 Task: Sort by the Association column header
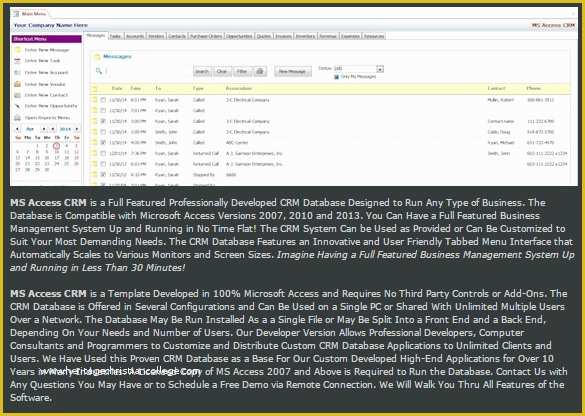[x=239, y=89]
